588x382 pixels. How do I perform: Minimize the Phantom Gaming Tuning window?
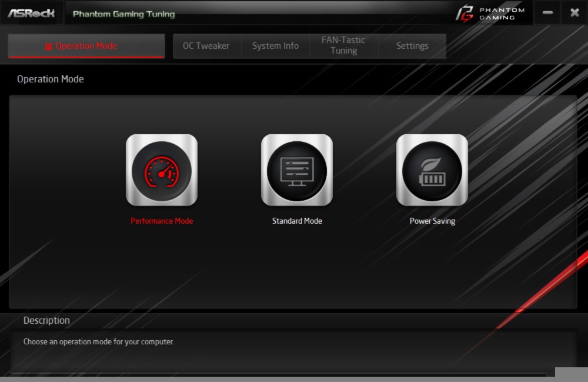click(x=547, y=13)
